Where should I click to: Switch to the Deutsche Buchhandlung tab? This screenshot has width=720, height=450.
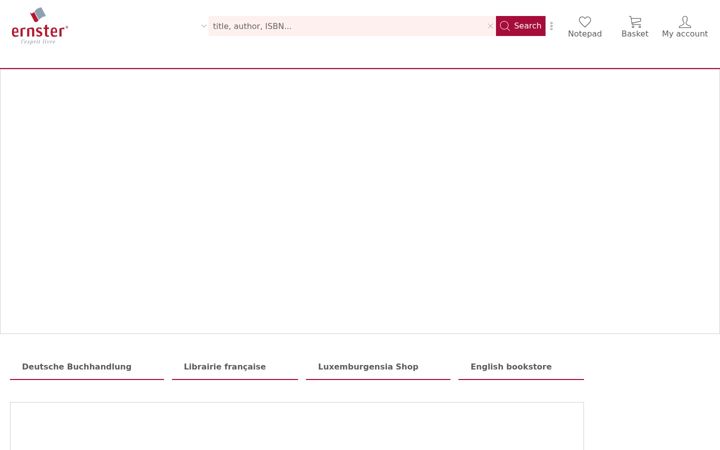click(87, 367)
